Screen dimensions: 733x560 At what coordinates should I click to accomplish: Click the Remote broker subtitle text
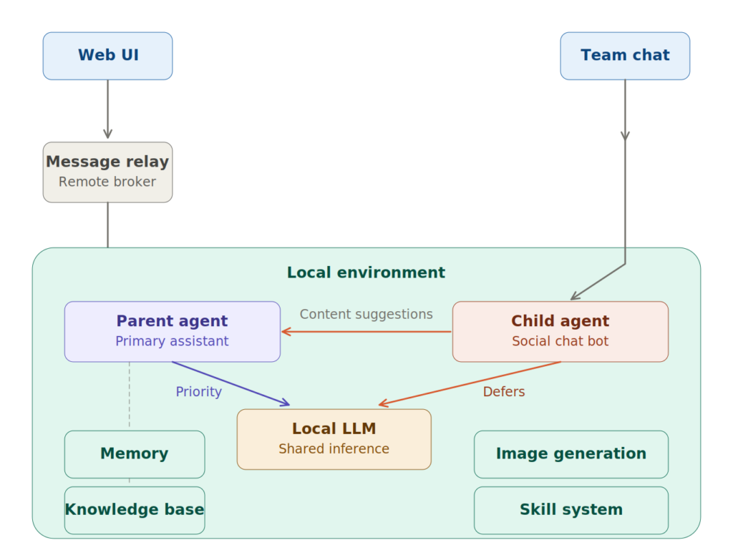click(x=107, y=182)
